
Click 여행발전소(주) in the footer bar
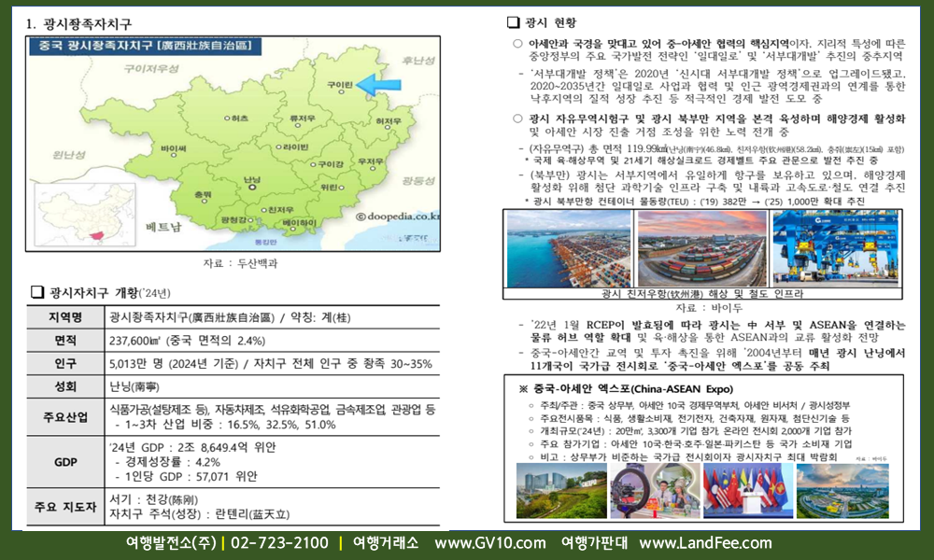coord(171,543)
